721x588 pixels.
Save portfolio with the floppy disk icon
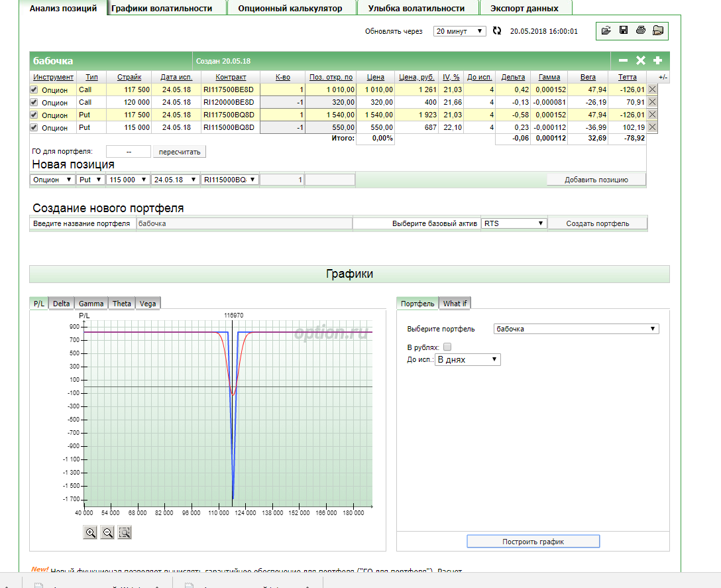[623, 30]
